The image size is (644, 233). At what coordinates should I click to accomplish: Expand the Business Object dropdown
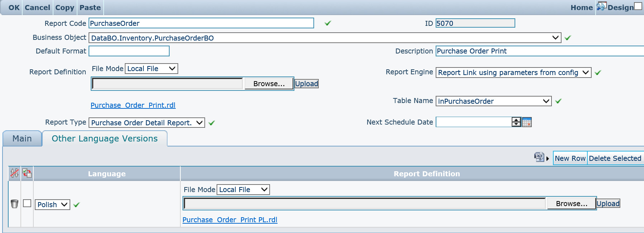coord(555,38)
